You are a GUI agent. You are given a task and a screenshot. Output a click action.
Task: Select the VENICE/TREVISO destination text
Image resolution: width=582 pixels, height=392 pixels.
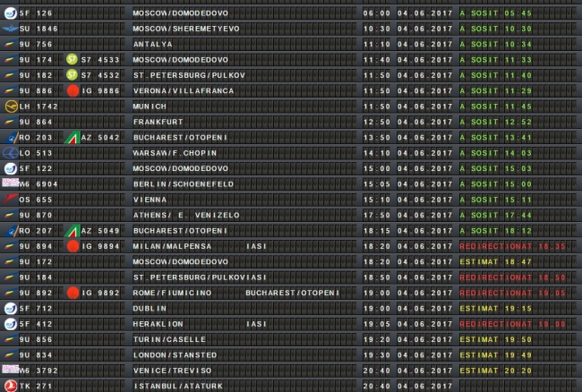pos(172,371)
